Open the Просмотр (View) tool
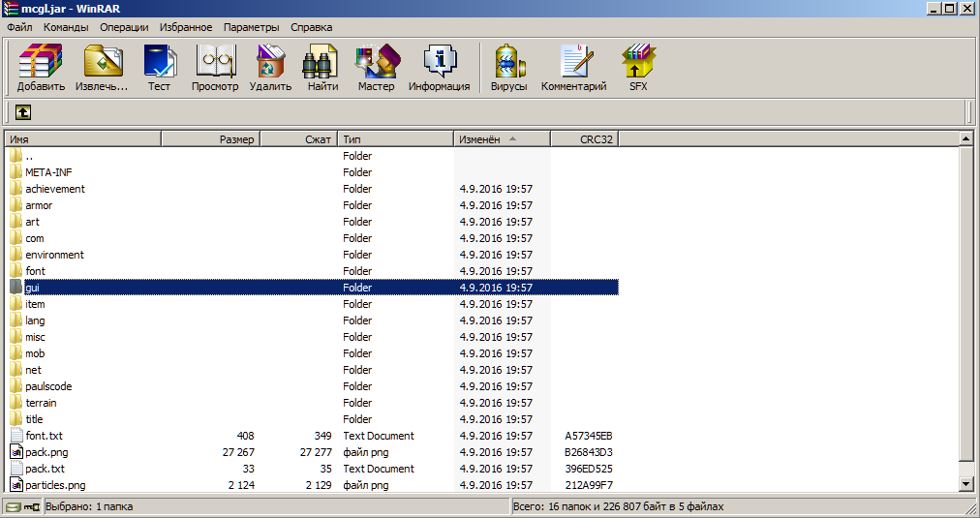 pos(215,68)
